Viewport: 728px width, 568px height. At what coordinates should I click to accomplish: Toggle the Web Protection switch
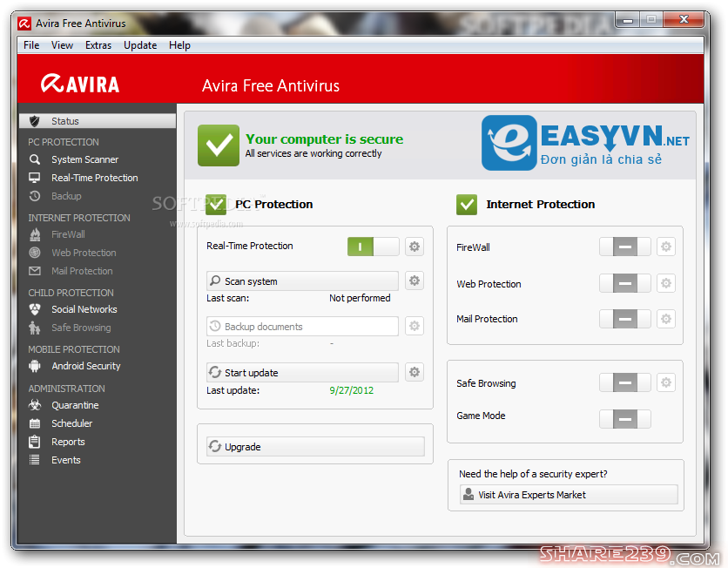(x=625, y=283)
